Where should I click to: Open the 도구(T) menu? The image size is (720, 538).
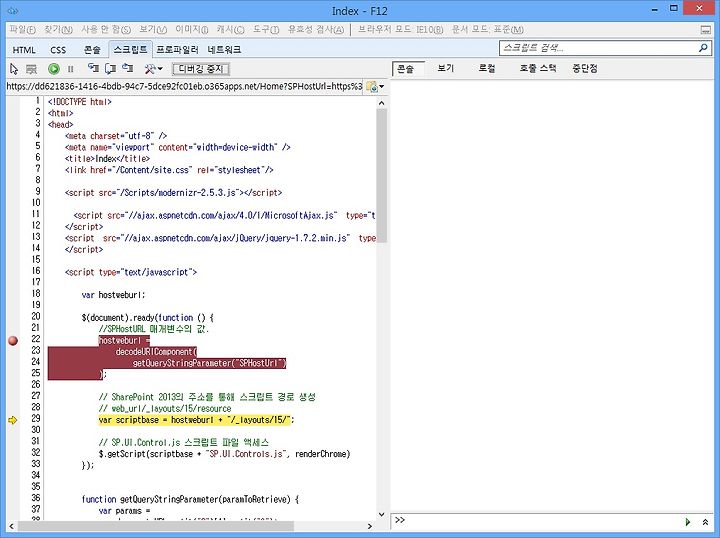click(266, 30)
